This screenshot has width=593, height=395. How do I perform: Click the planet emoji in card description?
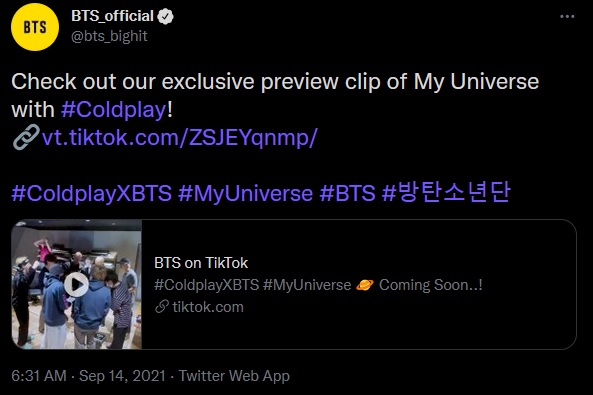tap(365, 285)
